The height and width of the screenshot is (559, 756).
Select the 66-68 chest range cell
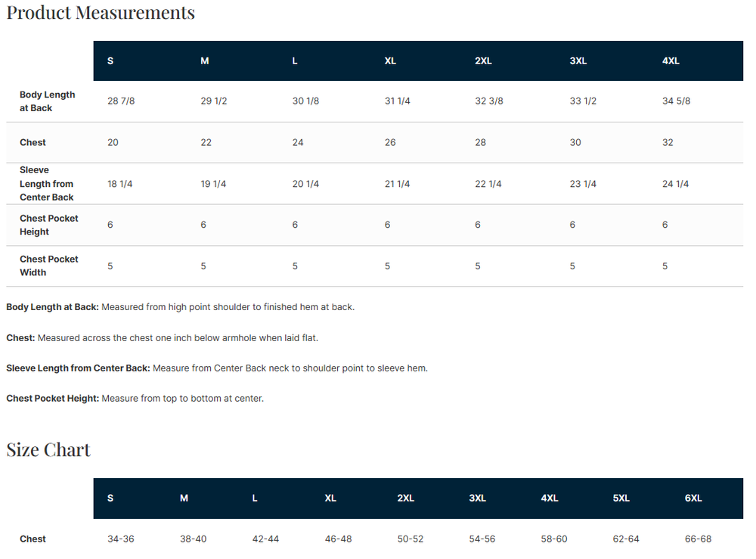click(698, 539)
